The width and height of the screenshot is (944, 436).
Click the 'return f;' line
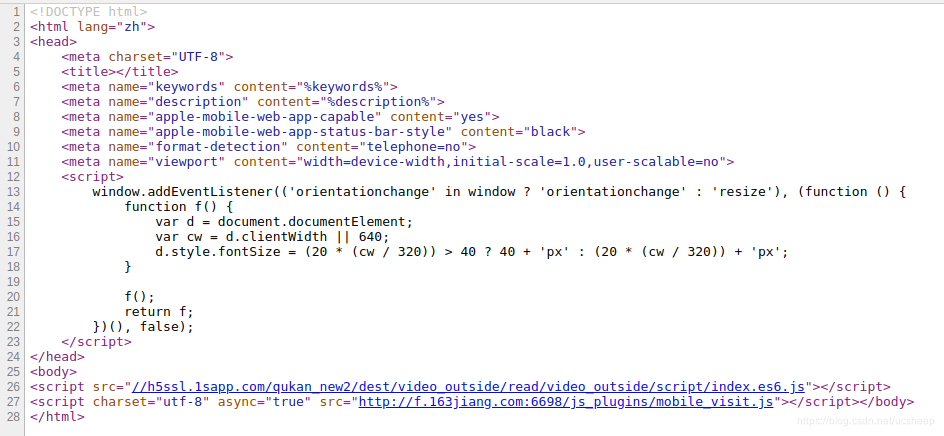tap(159, 311)
